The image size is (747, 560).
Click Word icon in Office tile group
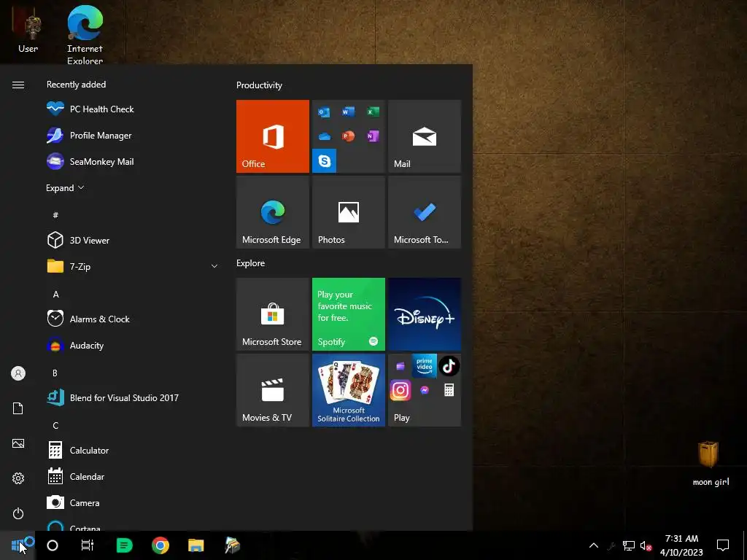coord(348,112)
